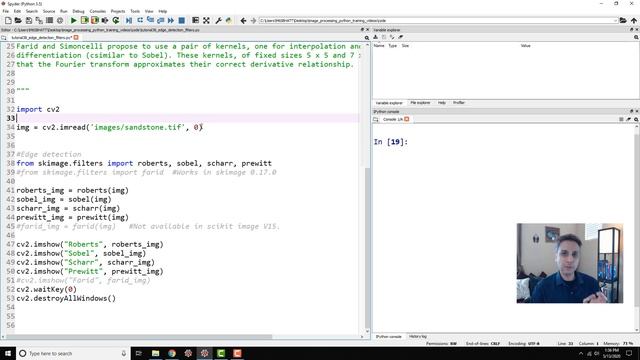
Task: Switch to File explorer tab
Action: coord(420,103)
